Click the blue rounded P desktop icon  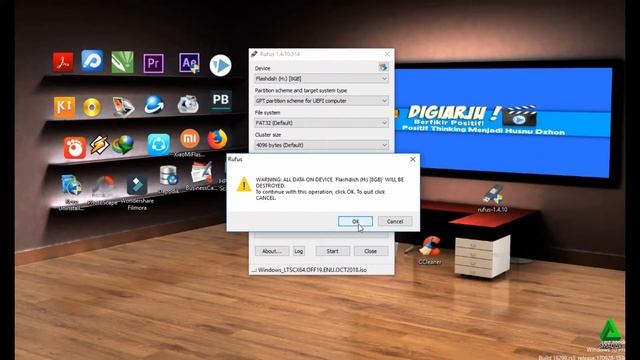[x=92, y=61]
